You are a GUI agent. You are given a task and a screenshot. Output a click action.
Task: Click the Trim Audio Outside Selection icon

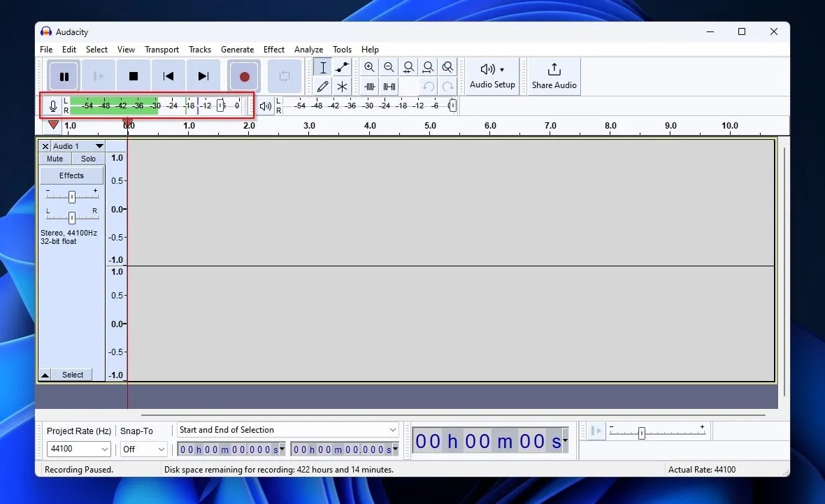(x=369, y=86)
